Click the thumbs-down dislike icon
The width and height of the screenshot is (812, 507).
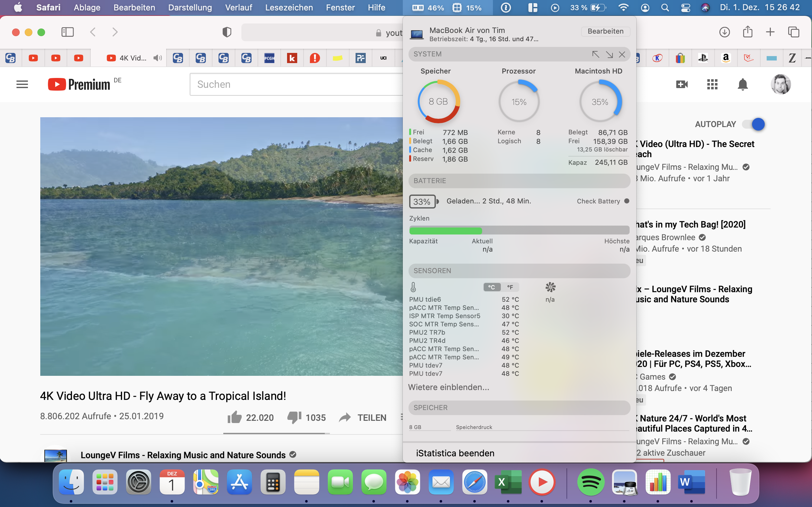click(294, 417)
